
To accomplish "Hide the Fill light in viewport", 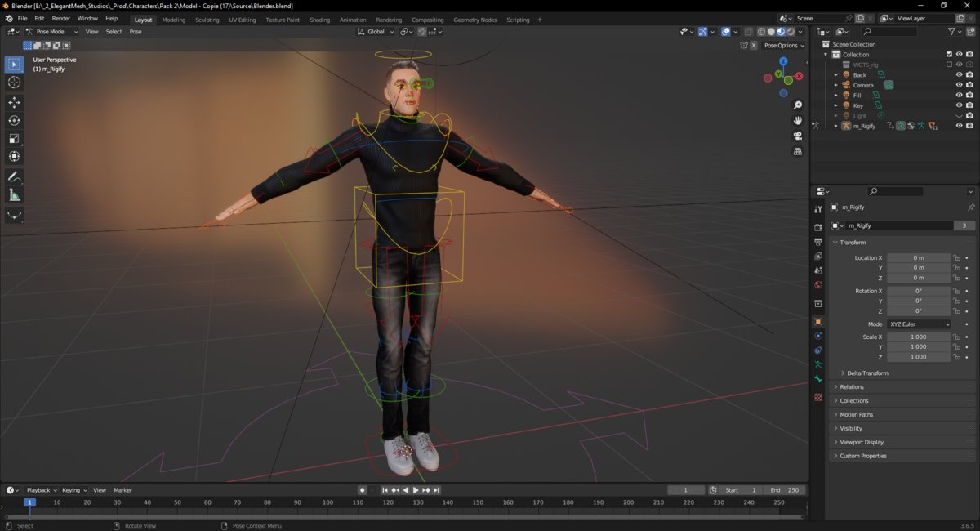I will (x=959, y=96).
